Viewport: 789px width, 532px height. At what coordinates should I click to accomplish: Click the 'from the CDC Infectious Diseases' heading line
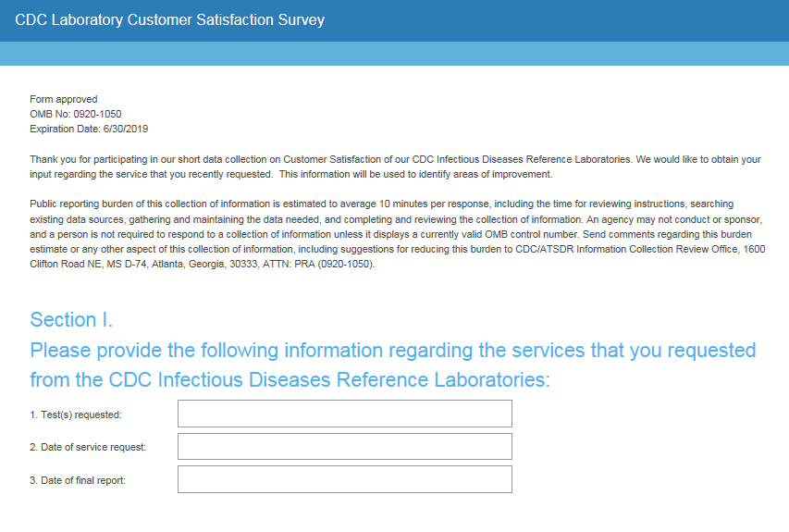[x=290, y=379]
